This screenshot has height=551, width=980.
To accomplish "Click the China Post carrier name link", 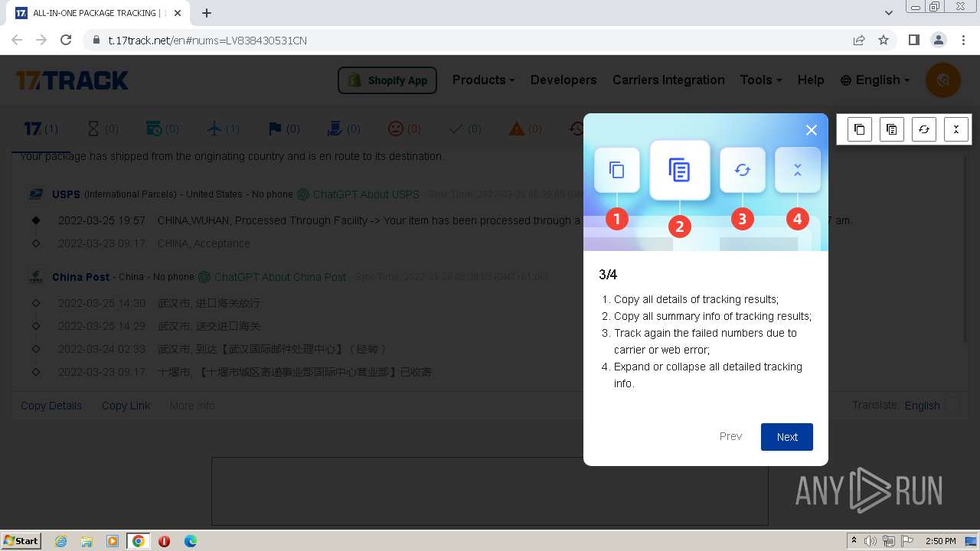I will pyautogui.click(x=81, y=277).
